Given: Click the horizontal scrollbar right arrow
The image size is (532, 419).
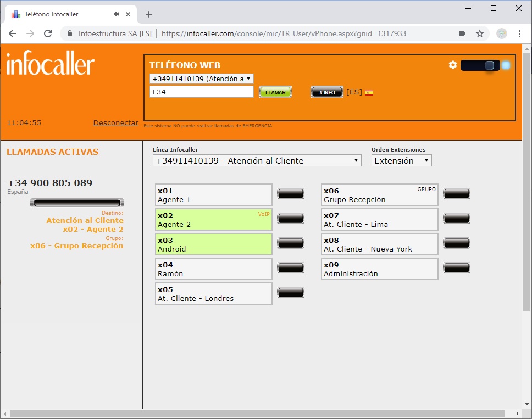Looking at the screenshot, I should click(517, 414).
